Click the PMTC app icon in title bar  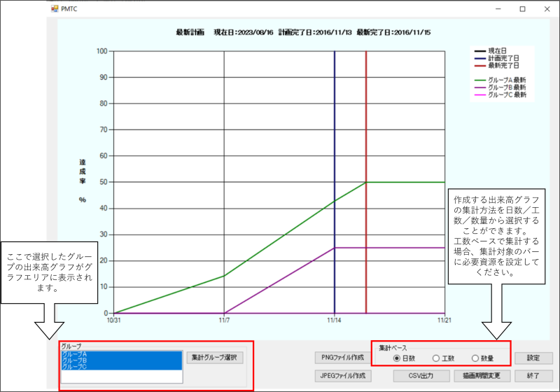(55, 8)
